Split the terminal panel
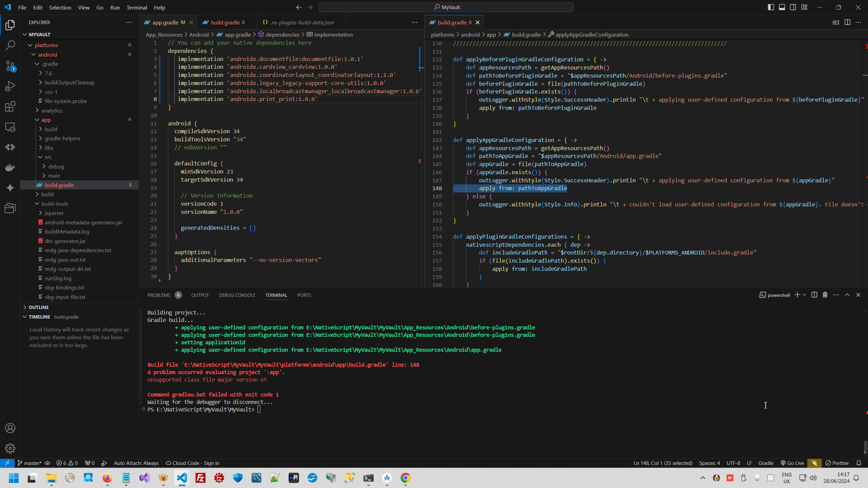Screen dimensions: 868x488 (814, 295)
